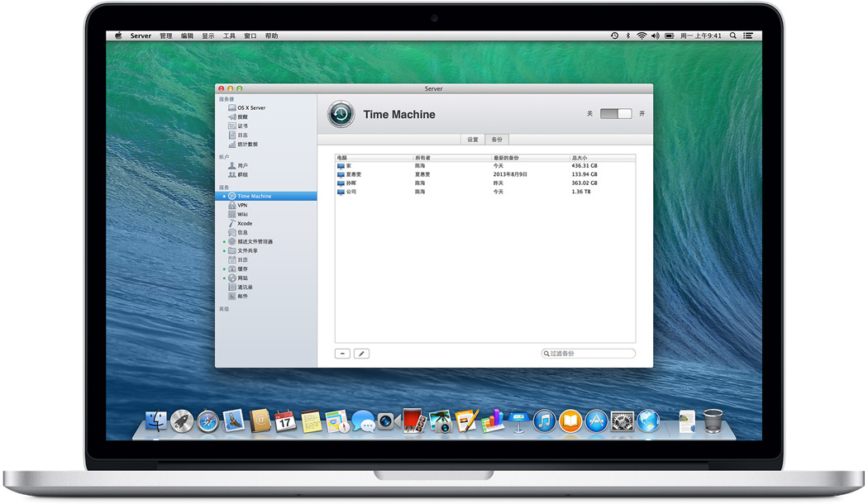
Task: Open the 显示 menu
Action: pyautogui.click(x=208, y=36)
